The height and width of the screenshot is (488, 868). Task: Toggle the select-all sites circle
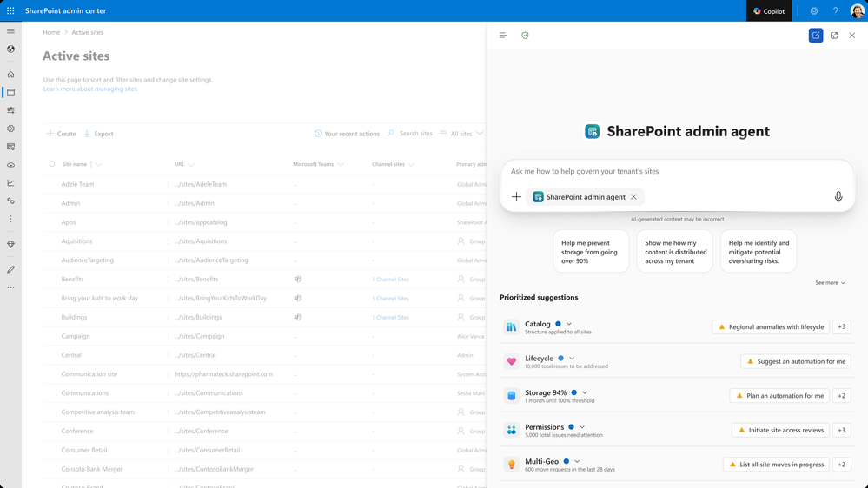point(52,164)
